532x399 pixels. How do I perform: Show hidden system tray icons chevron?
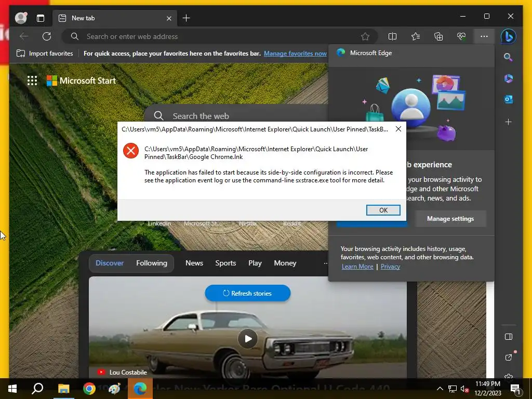(440, 389)
